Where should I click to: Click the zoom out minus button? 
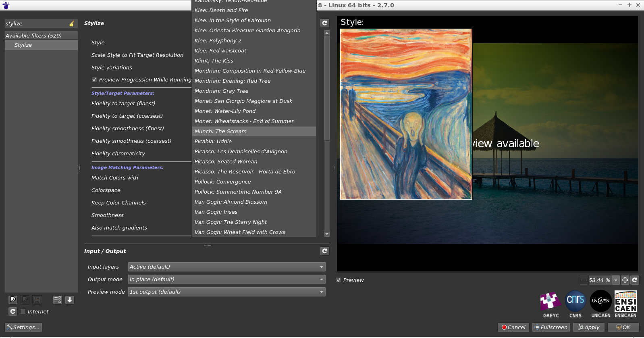(584, 280)
